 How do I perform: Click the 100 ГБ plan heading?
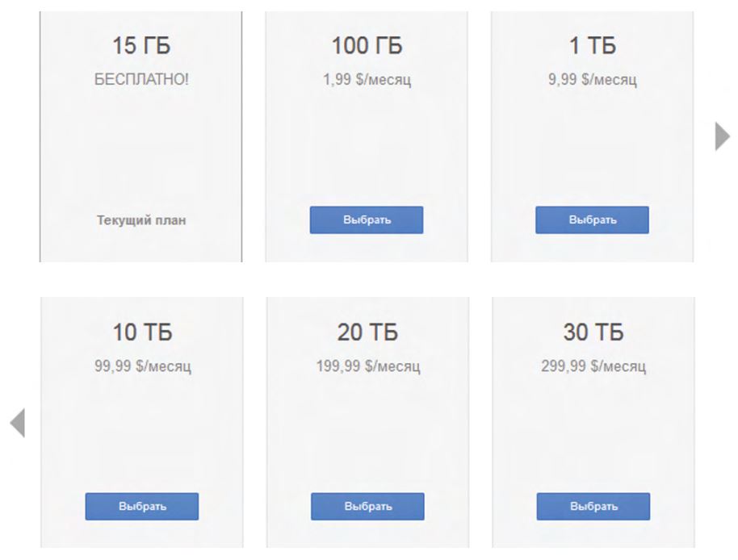367,47
